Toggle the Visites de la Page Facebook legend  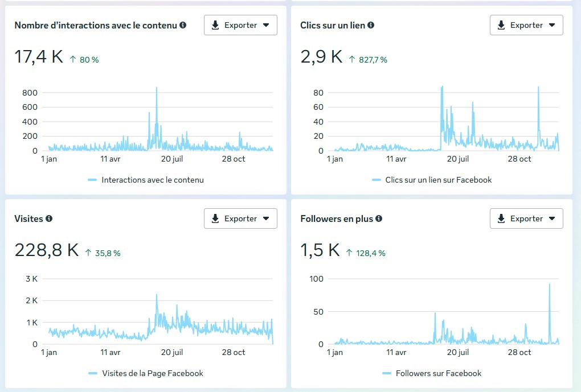point(152,373)
